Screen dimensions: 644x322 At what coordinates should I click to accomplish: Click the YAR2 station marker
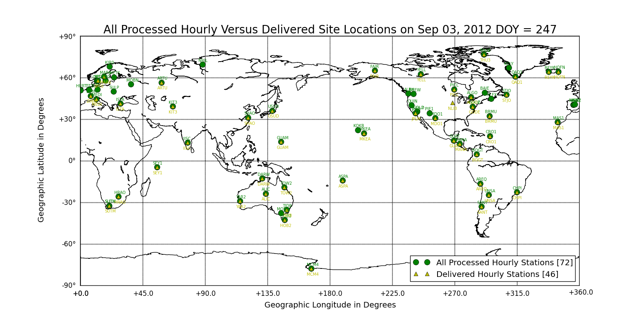click(x=240, y=201)
